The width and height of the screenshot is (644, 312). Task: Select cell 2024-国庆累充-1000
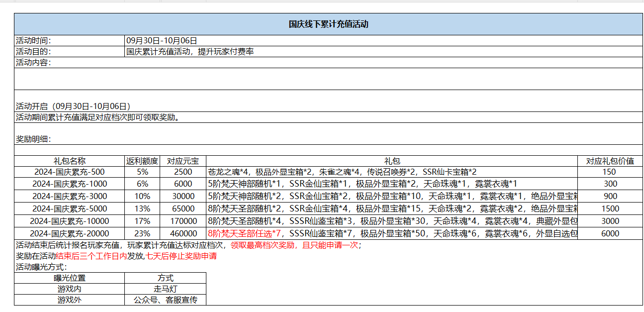[x=69, y=184]
